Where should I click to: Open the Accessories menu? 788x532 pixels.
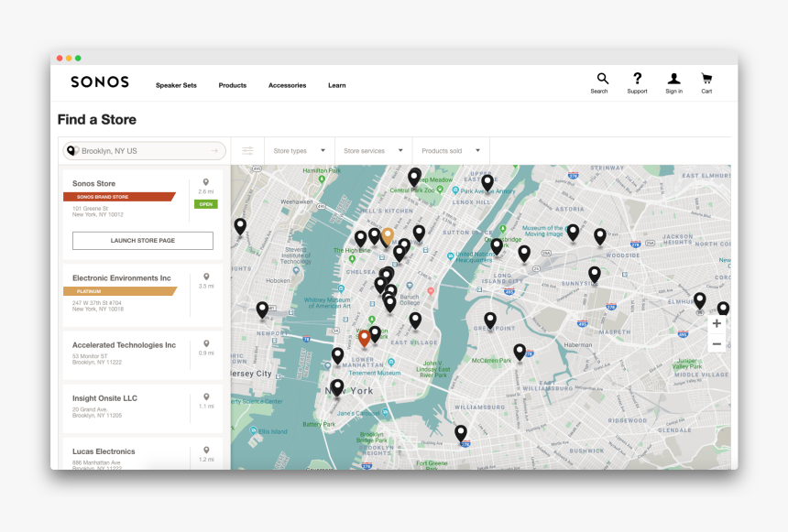287,85
